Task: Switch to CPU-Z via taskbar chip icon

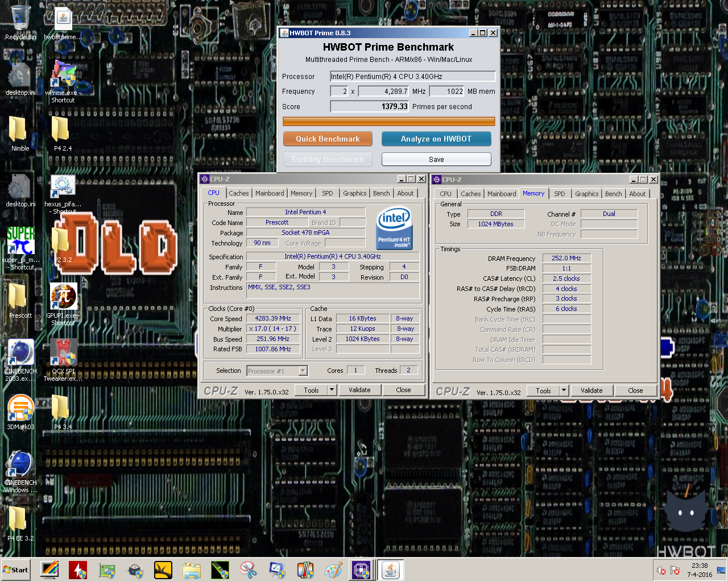Action: (362, 570)
